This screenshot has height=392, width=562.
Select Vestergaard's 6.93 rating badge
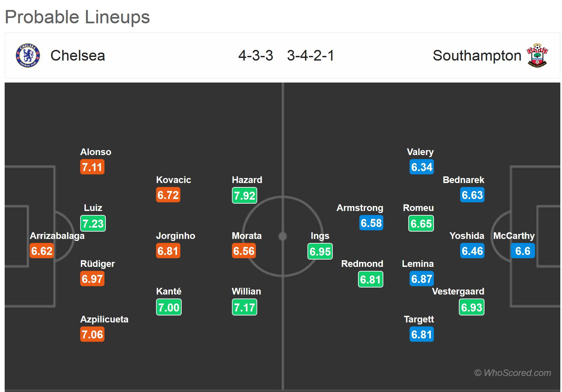(471, 307)
